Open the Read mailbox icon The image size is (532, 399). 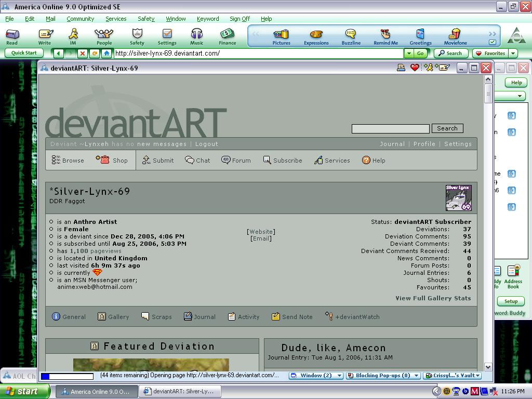12,37
